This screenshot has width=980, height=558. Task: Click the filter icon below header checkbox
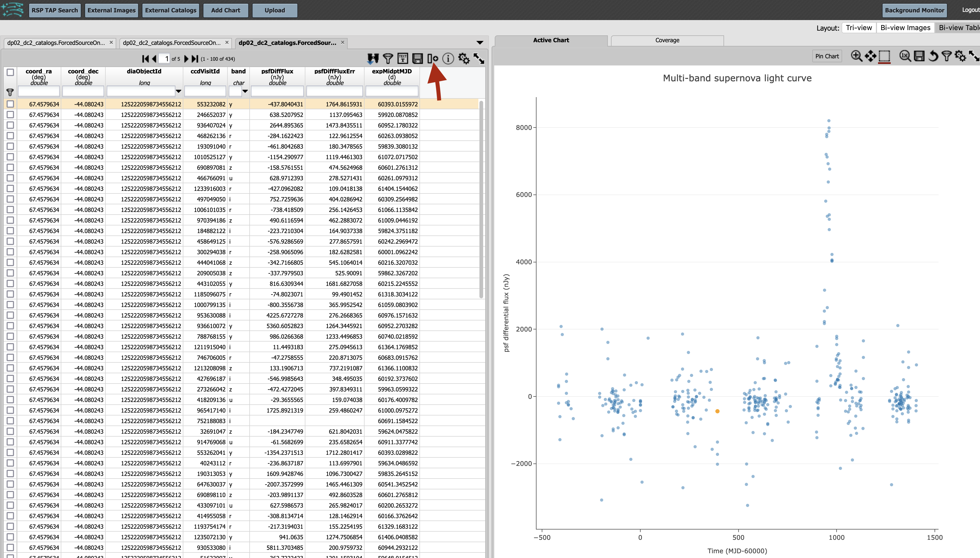coord(10,92)
